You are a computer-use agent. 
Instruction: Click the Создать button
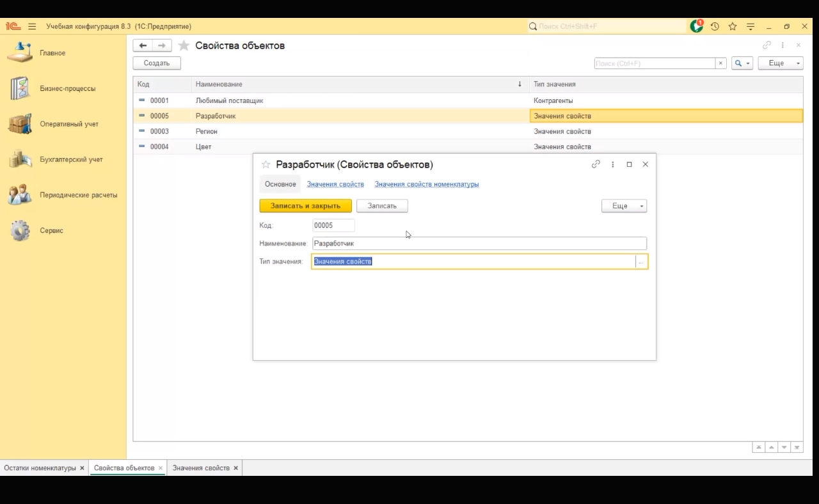pos(157,63)
